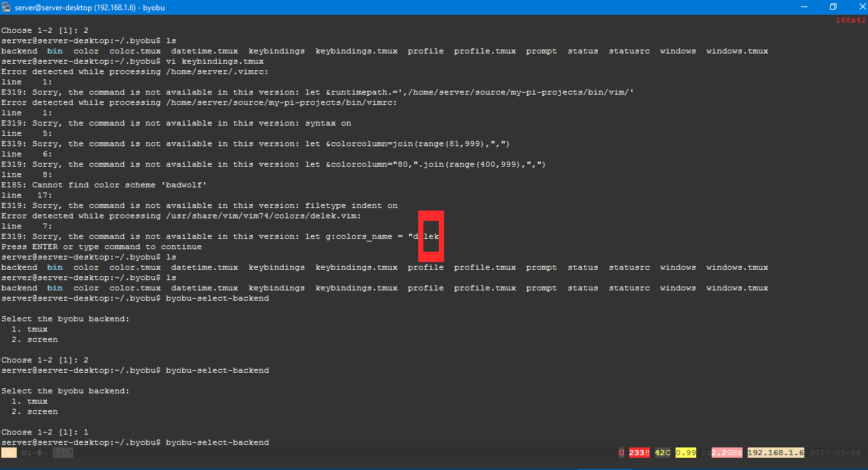This screenshot has height=470, width=868.
Task: Click the PuTTY icon in the title bar
Action: click(x=6, y=6)
